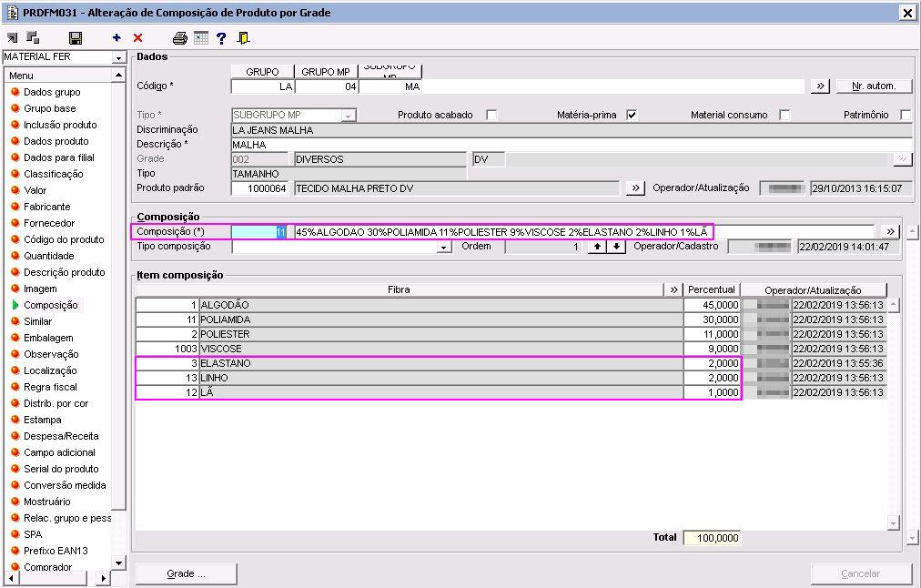Screen dimensions: 921x588
Task: Click the Produto padrão code field
Action: (x=259, y=188)
